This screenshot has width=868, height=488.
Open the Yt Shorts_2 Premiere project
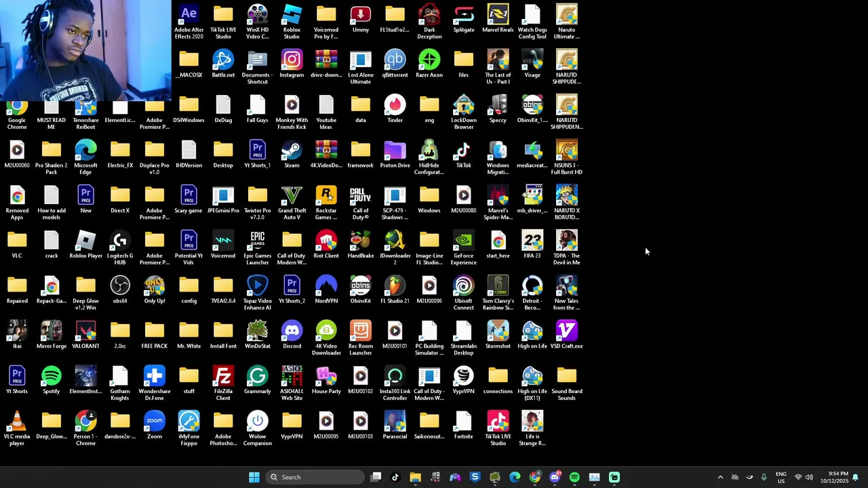pyautogui.click(x=292, y=290)
